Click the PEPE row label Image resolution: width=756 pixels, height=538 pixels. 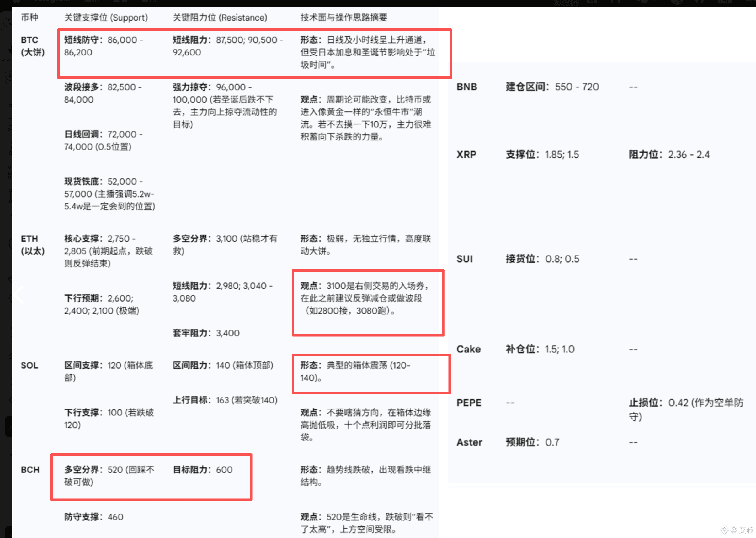(469, 403)
